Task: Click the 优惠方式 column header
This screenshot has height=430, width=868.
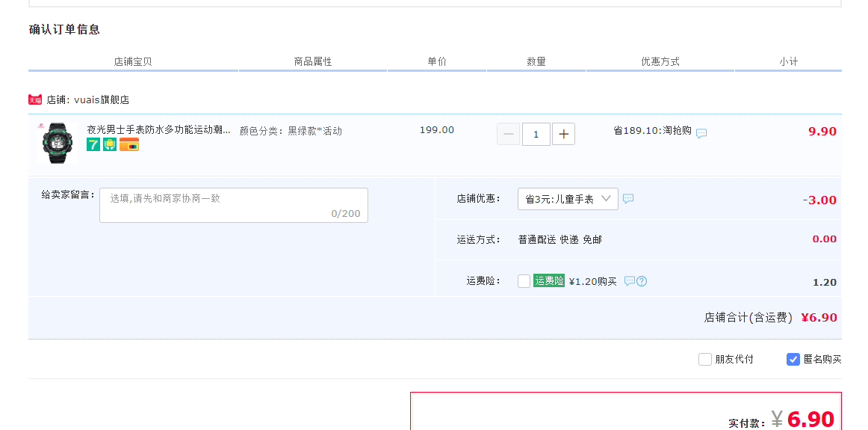Action: 660,61
